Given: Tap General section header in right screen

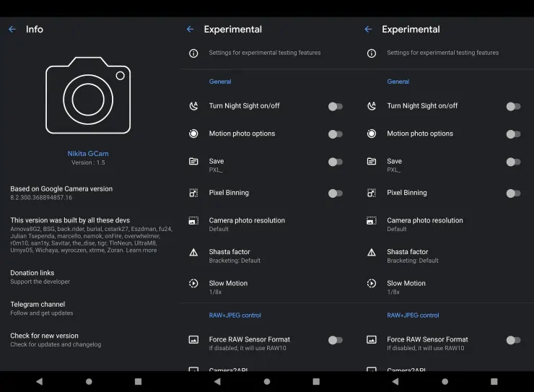Looking at the screenshot, I should point(398,82).
